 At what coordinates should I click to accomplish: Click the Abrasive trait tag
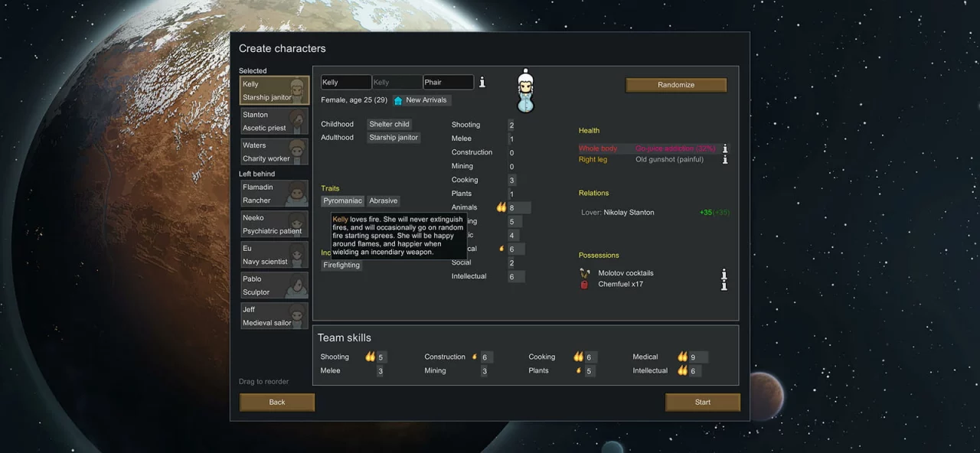[x=383, y=201]
